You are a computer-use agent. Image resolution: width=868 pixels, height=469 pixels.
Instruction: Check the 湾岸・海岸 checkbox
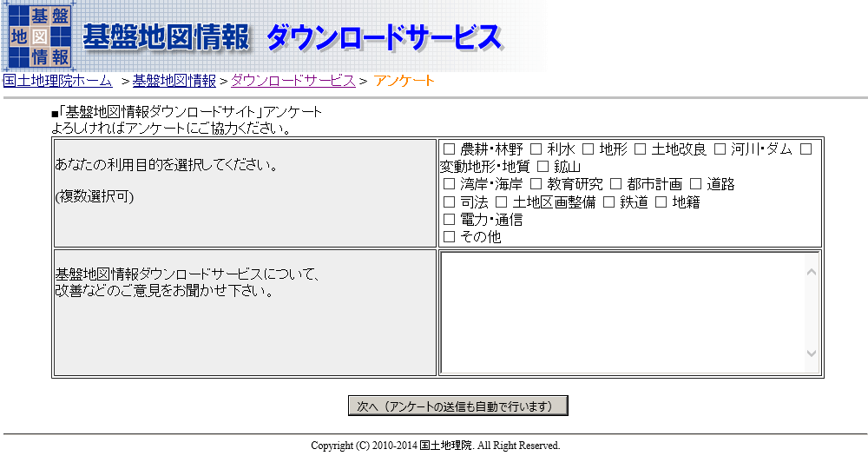[449, 184]
